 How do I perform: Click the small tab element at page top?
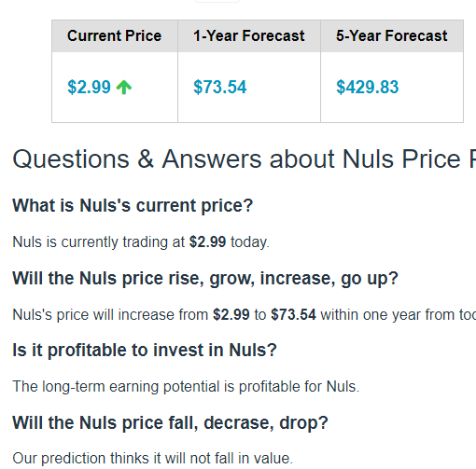click(217, 1)
